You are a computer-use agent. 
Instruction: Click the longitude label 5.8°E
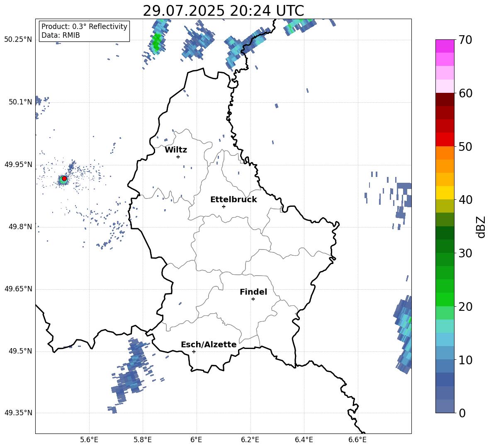pos(143,440)
